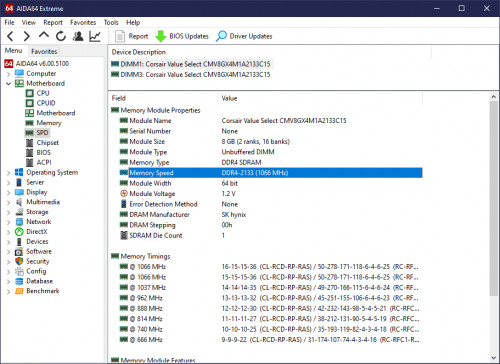Open the user manage icon in toolbar
Viewport: 500px width, 364px height.
[x=78, y=36]
